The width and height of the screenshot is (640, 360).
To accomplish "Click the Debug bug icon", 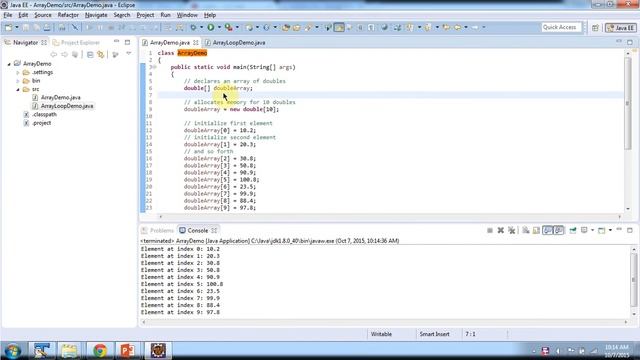I will pos(193,27).
